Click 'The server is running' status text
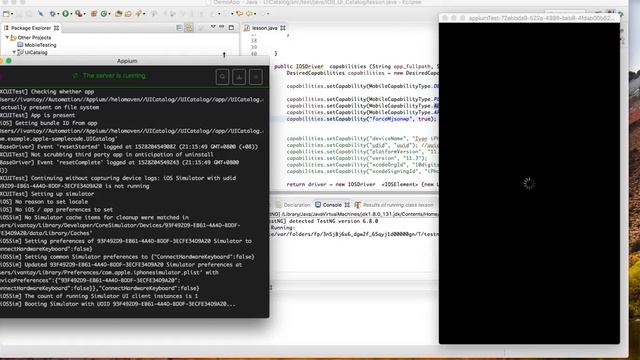The height and width of the screenshot is (360, 640). [114, 76]
